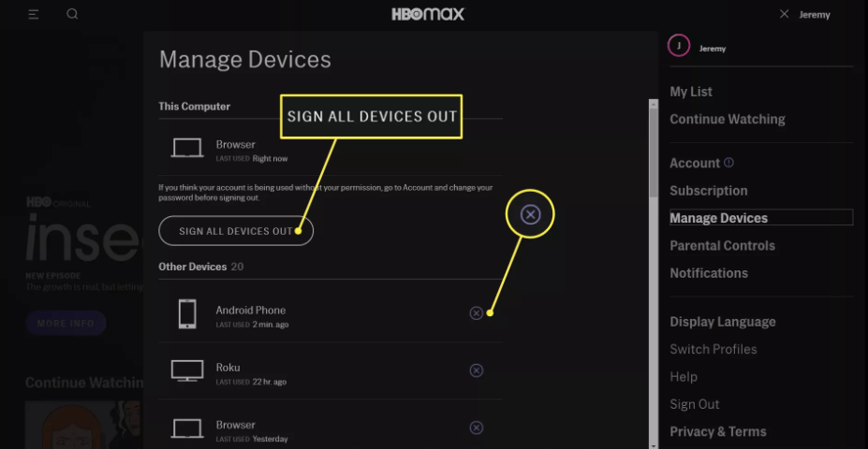The width and height of the screenshot is (868, 449).
Task: Click the Roku device name
Action: (228, 368)
